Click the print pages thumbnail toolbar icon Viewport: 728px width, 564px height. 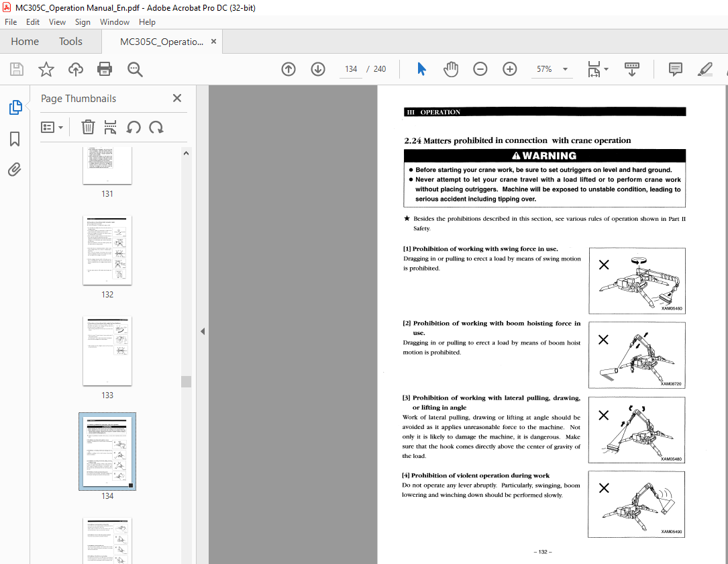tap(110, 128)
